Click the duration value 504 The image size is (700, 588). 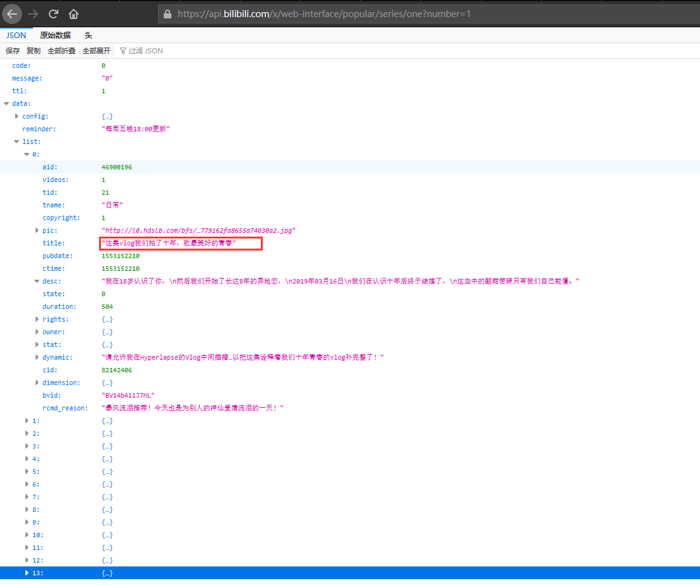tap(107, 306)
